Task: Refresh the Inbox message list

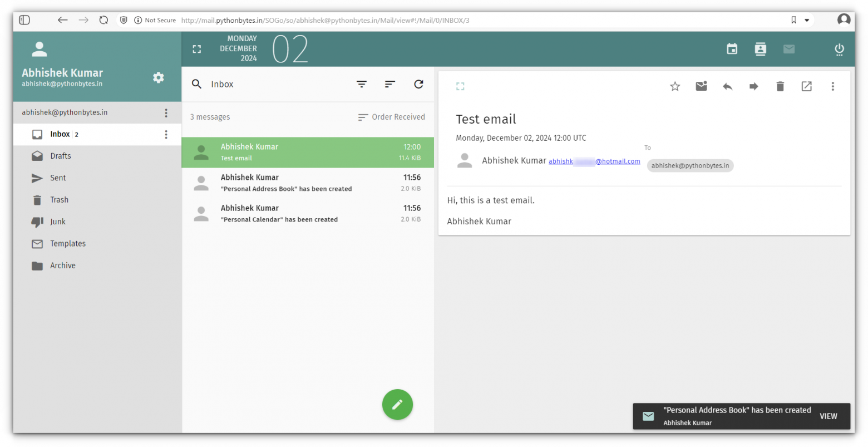Action: tap(418, 84)
